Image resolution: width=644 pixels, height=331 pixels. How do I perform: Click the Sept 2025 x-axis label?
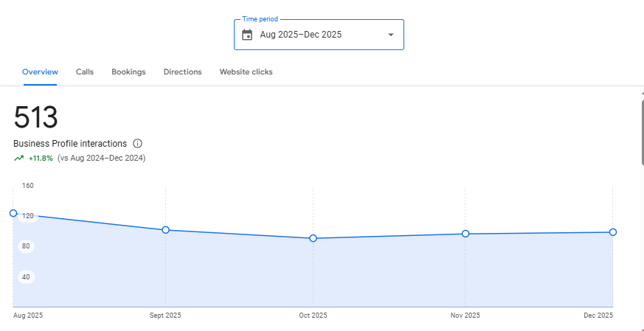pos(165,316)
